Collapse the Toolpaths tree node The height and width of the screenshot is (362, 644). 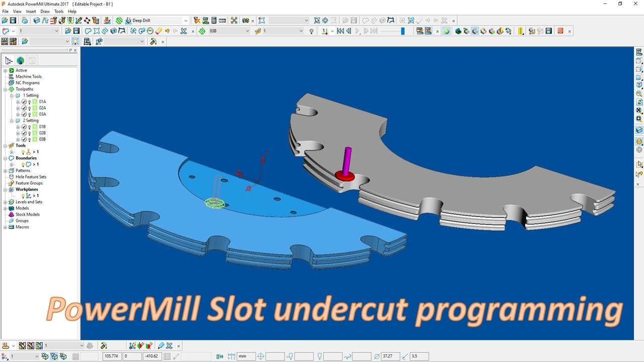[5, 89]
